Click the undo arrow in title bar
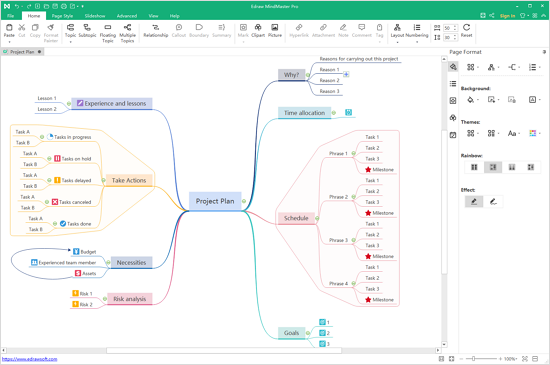This screenshot has height=365, width=550. pos(16,6)
